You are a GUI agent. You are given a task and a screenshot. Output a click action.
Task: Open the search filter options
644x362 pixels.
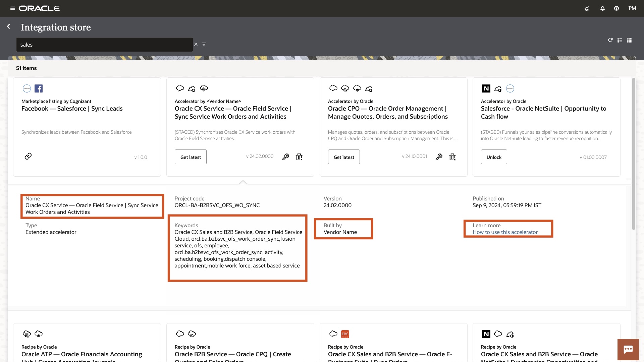click(204, 44)
